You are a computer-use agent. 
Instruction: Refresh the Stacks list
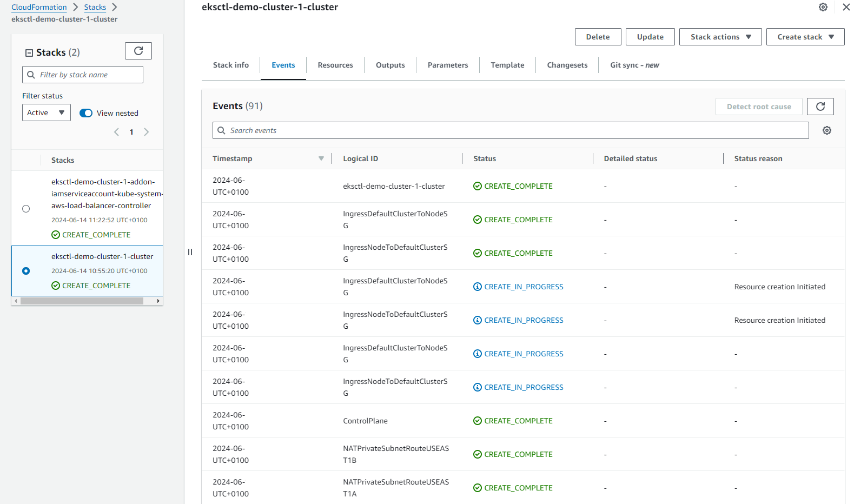coord(138,51)
